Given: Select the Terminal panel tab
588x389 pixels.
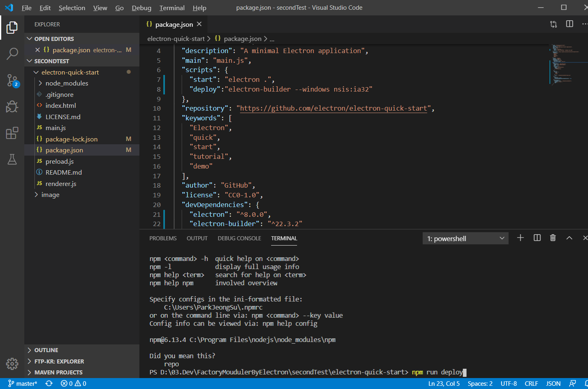Looking at the screenshot, I should [x=284, y=238].
